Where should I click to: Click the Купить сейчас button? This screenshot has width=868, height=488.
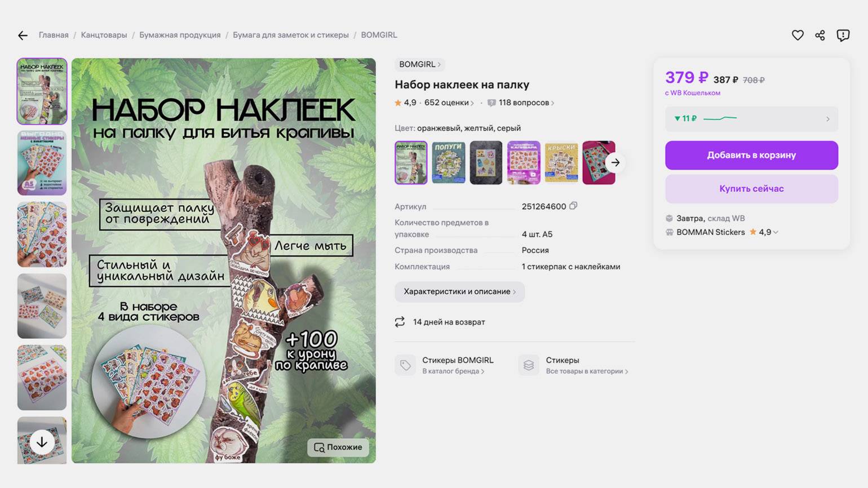(x=751, y=189)
